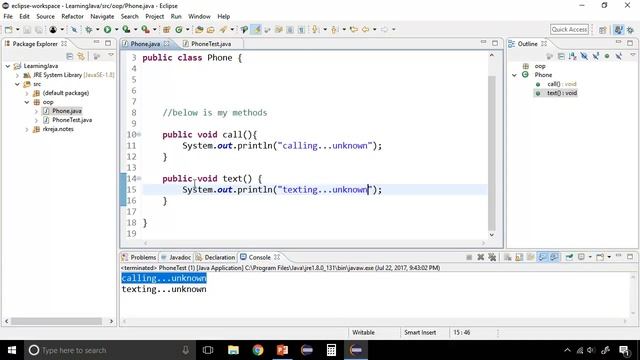
Task: Collapse All in Outline view
Action: [x=561, y=56]
